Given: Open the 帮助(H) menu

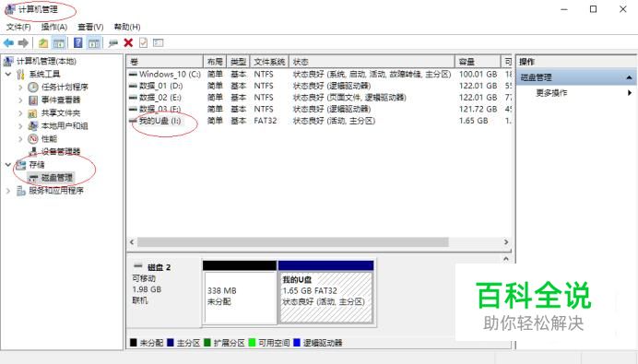Looking at the screenshot, I should tap(127, 27).
